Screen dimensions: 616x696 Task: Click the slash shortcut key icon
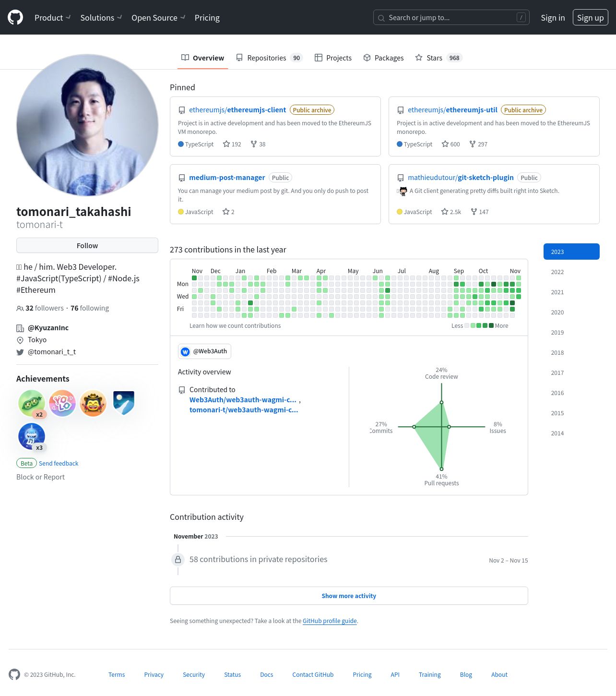[x=521, y=17]
